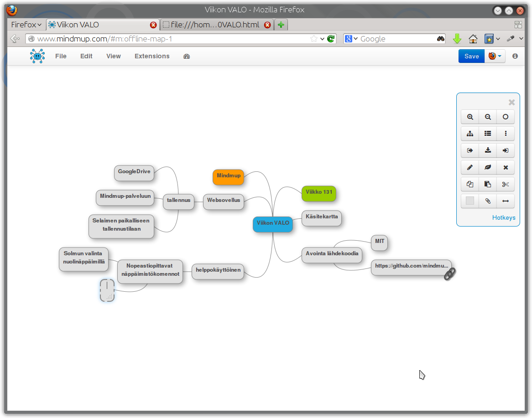
Task: Select the Websovellus node
Action: click(224, 202)
